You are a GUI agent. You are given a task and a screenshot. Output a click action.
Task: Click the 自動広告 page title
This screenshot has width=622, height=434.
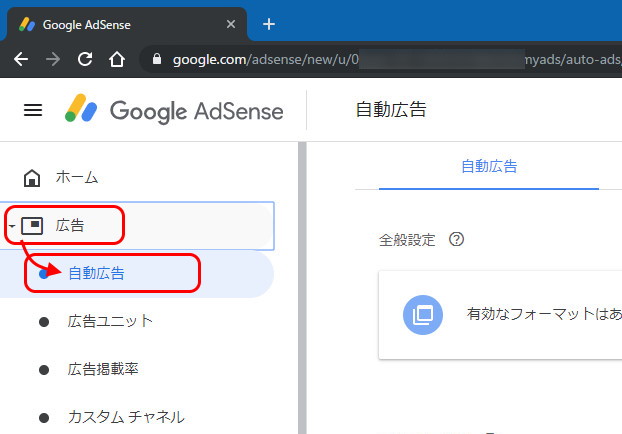click(391, 110)
